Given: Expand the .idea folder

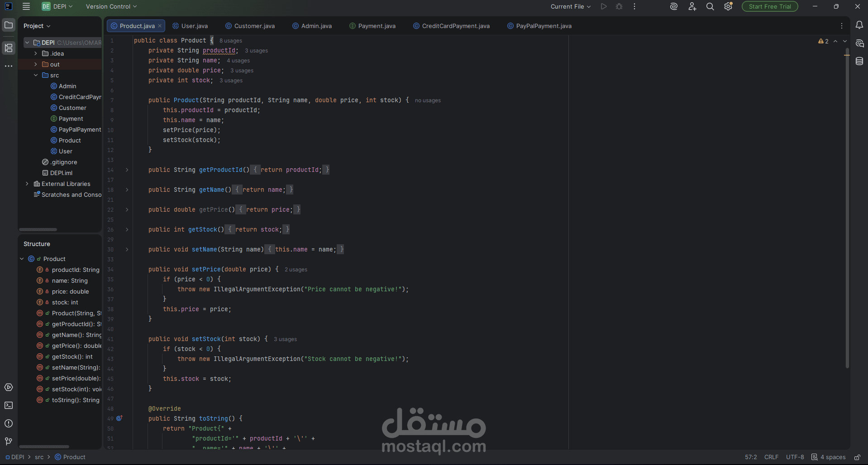Looking at the screenshot, I should click(x=36, y=53).
